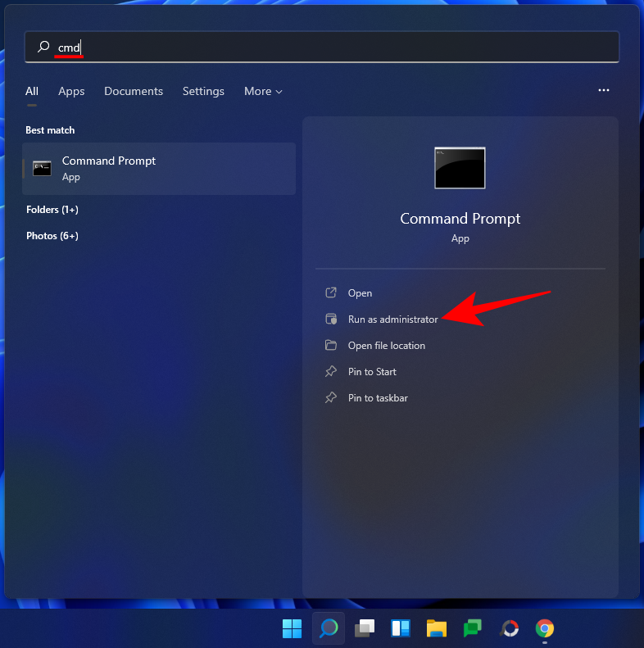Open the green Chat app on taskbar
644x648 pixels.
pyautogui.click(x=473, y=628)
